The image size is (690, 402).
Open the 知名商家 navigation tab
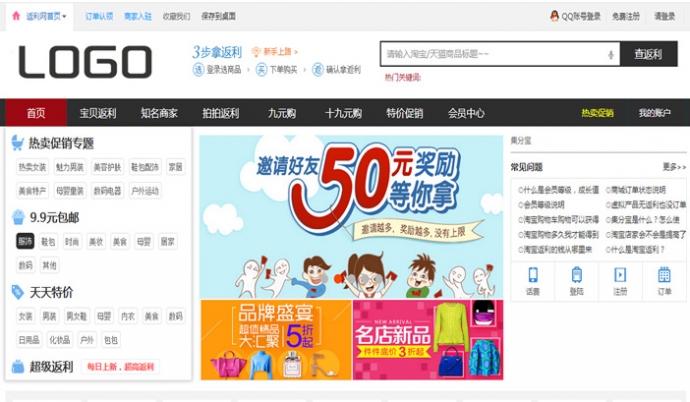159,113
